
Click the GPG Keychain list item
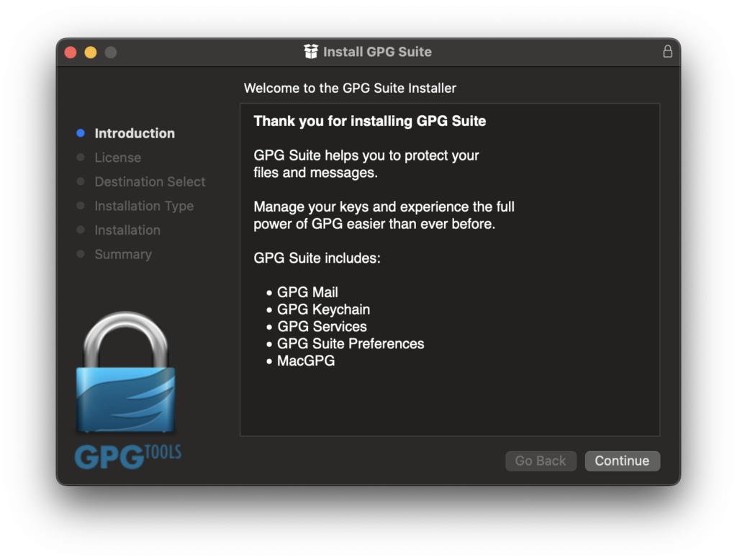coord(323,310)
